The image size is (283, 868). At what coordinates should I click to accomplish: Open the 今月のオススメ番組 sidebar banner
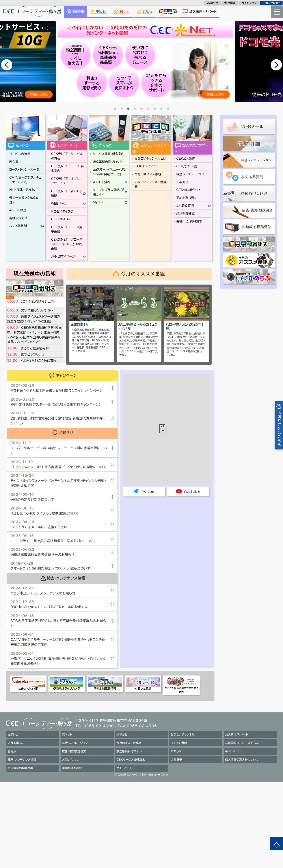click(x=249, y=260)
